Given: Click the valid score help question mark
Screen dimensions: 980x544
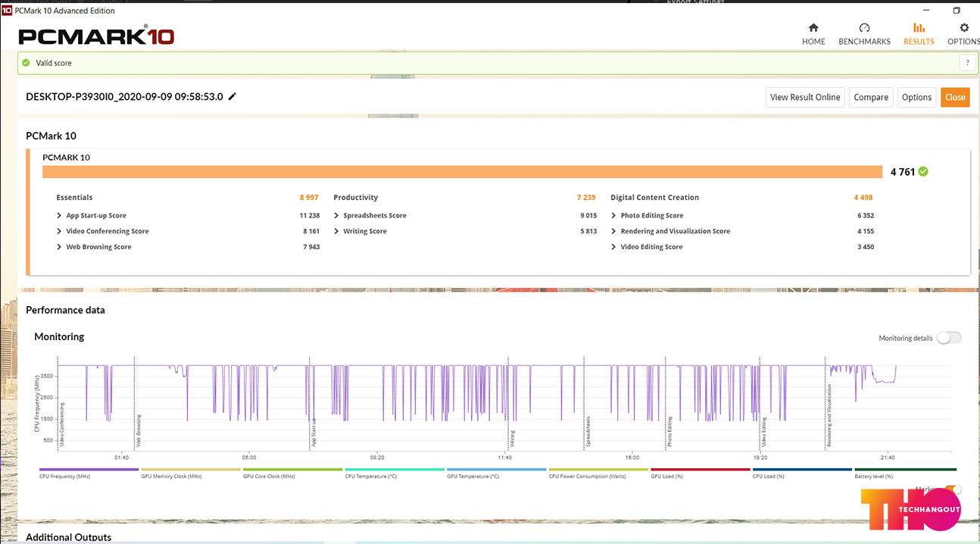Looking at the screenshot, I should 966,63.
